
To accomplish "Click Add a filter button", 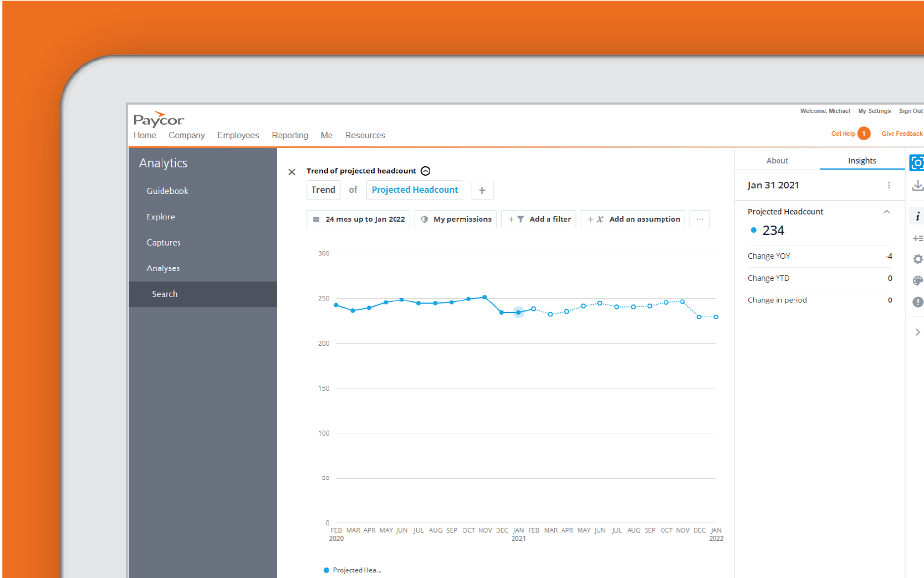I will (539, 219).
